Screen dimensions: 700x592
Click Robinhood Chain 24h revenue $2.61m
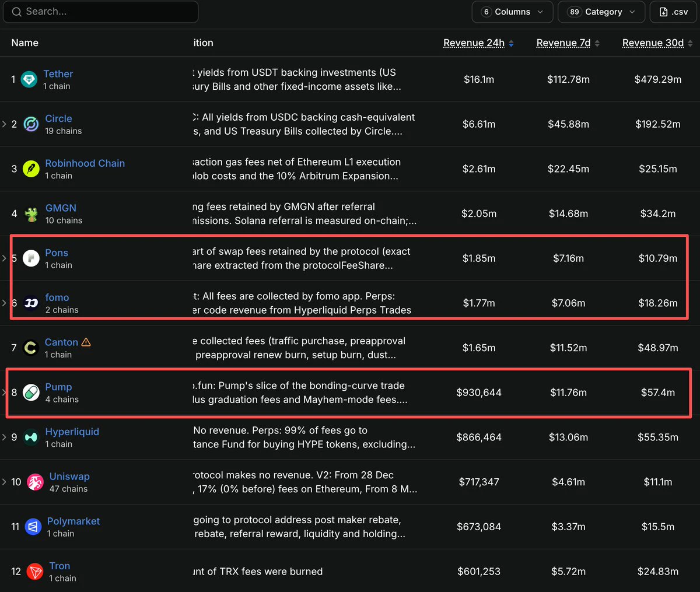pos(479,169)
